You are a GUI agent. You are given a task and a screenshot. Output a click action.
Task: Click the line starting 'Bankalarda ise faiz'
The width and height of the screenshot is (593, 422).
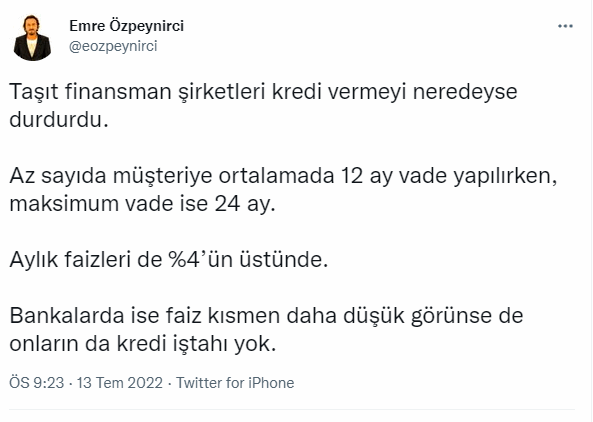(x=266, y=316)
